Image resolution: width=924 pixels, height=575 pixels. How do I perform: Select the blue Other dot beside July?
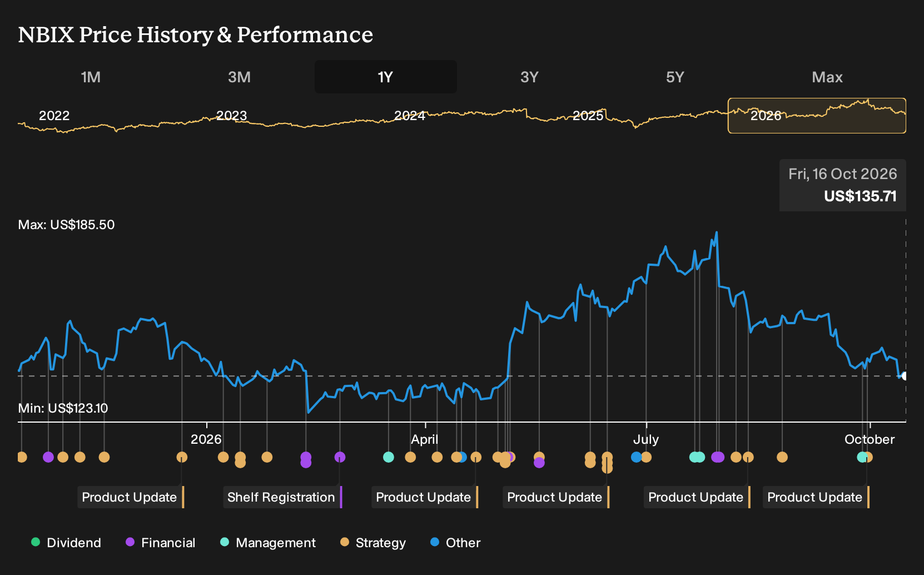point(637,457)
